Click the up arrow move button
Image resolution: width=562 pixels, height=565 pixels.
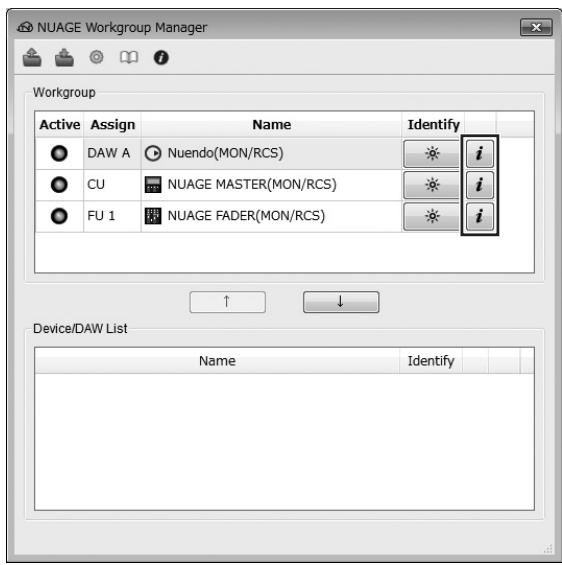(228, 302)
